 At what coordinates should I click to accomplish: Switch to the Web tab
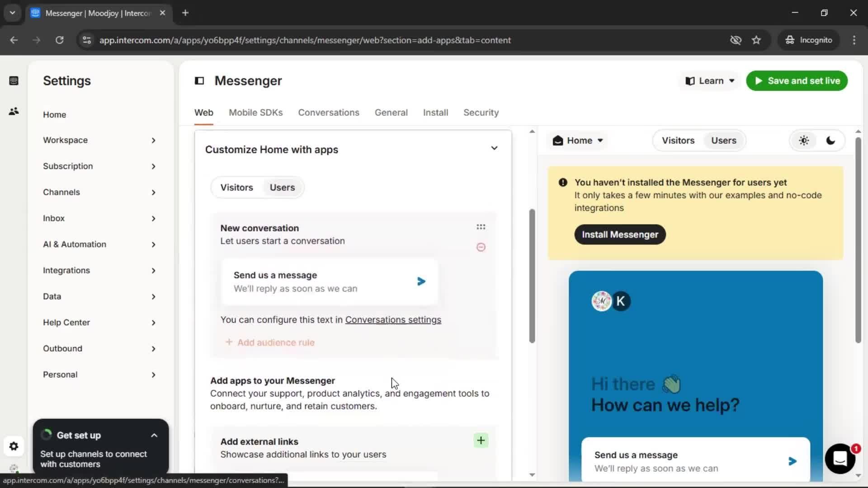click(204, 113)
